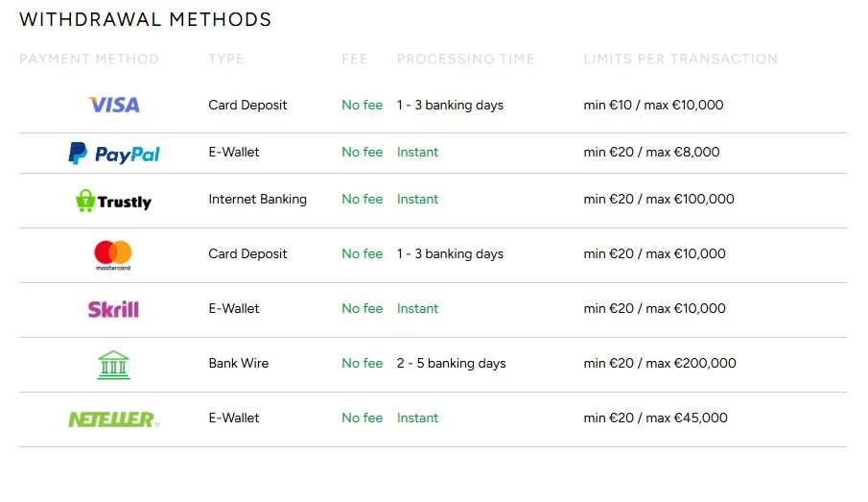Click Bank Wire's max €200,000 limit

691,364
